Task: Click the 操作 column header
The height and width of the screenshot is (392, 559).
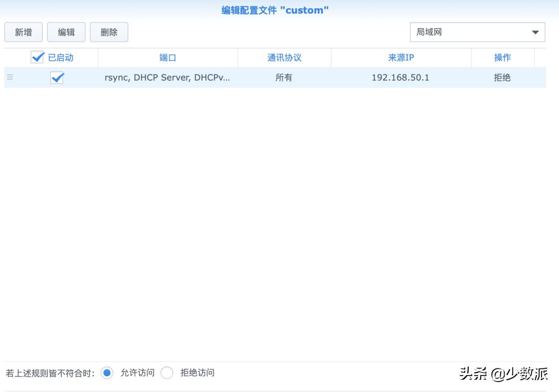Action: tap(503, 57)
